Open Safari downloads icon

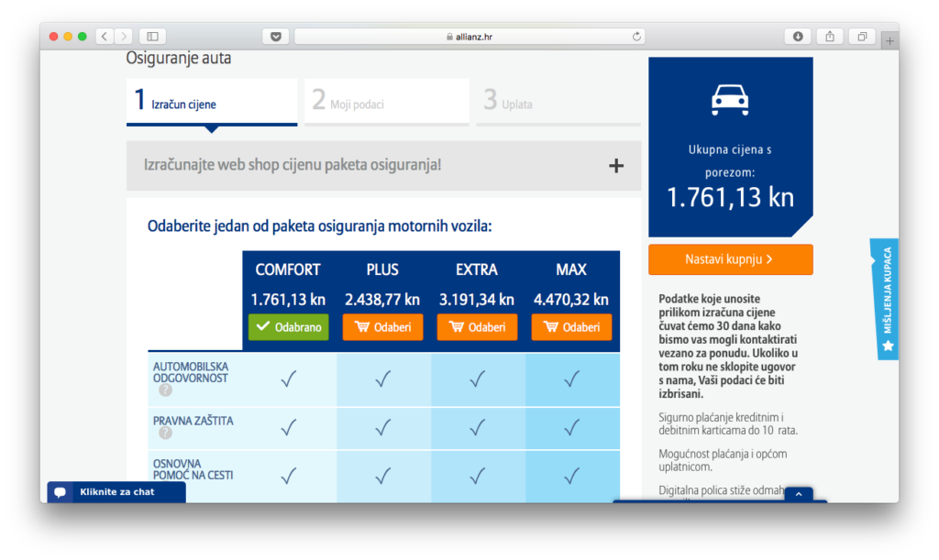[798, 37]
